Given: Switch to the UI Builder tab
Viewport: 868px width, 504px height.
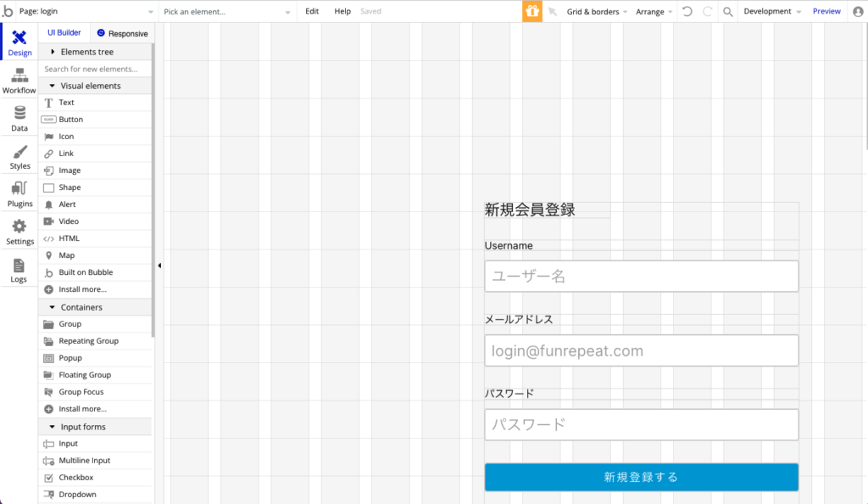Looking at the screenshot, I should pos(64,33).
